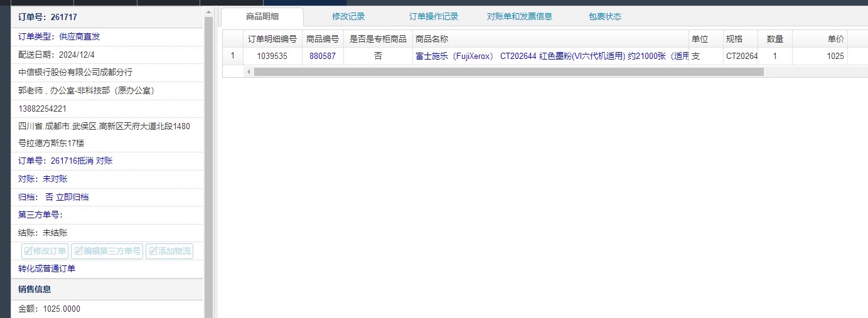Click the phone number 13882254221
The image size is (868, 318).
[43, 109]
